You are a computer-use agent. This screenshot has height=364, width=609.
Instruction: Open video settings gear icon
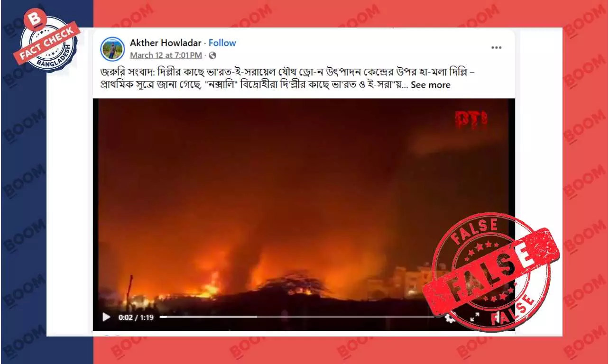449,318
